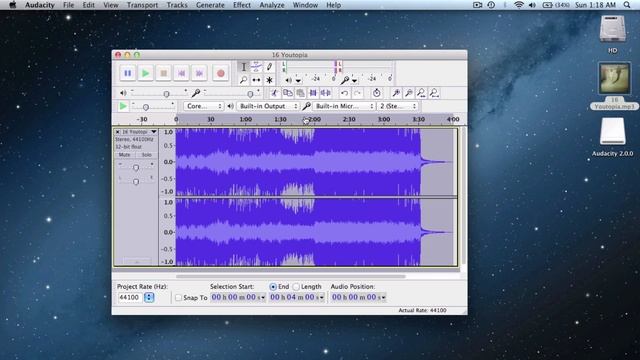Click the Copy icon in edit toolbar

[x=288, y=93]
